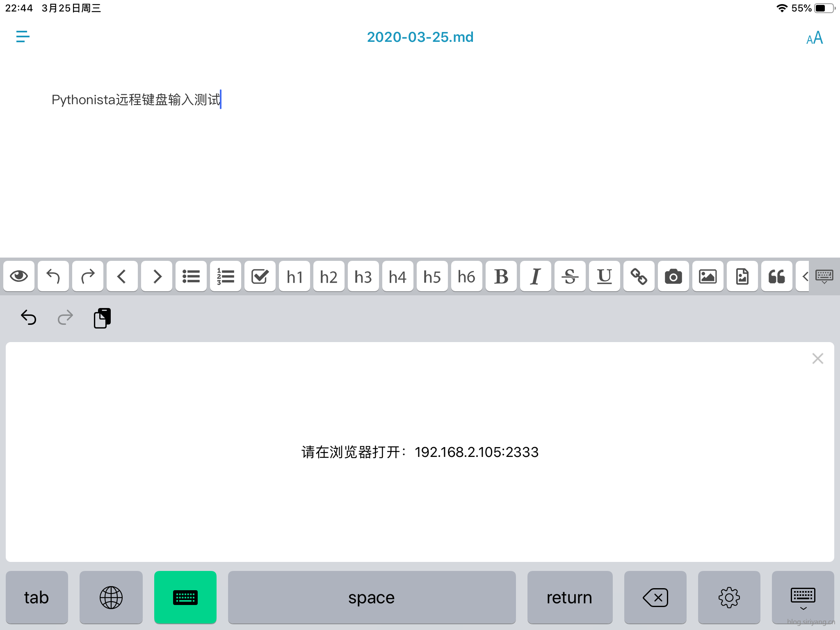This screenshot has height=630, width=840.
Task: Insert image from photo library
Action: pos(708,276)
